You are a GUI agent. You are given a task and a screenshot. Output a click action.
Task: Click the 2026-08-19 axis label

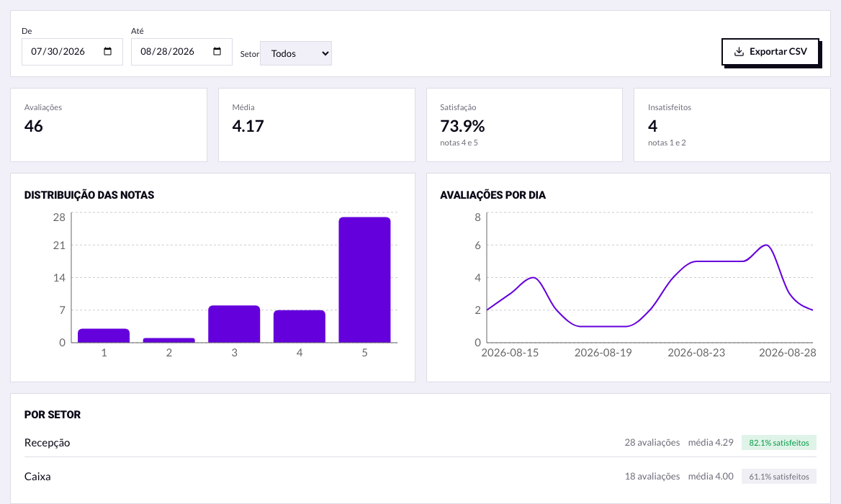pyautogui.click(x=603, y=353)
